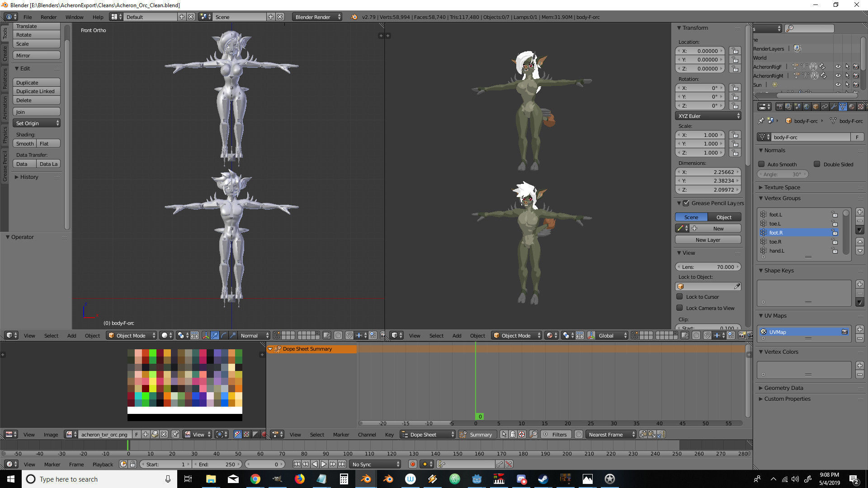Open the XYZ Euler rotation mode dropdown
868x488 pixels.
pos(708,116)
